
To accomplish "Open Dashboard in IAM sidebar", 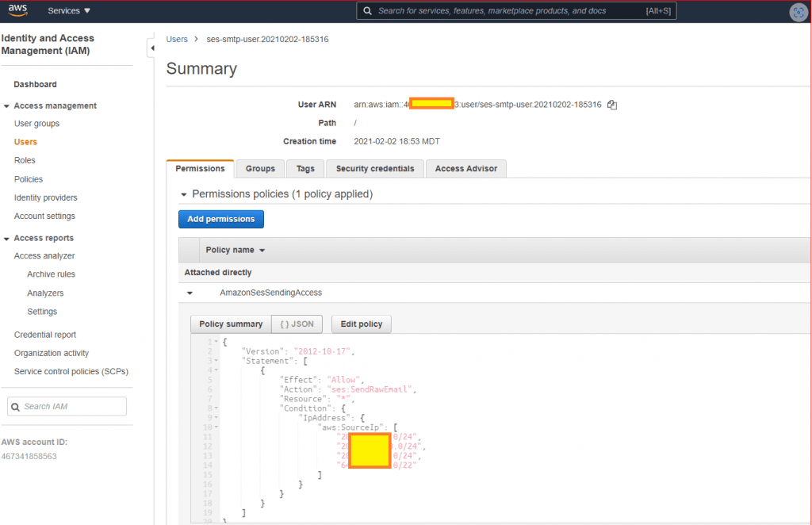I will tap(35, 84).
